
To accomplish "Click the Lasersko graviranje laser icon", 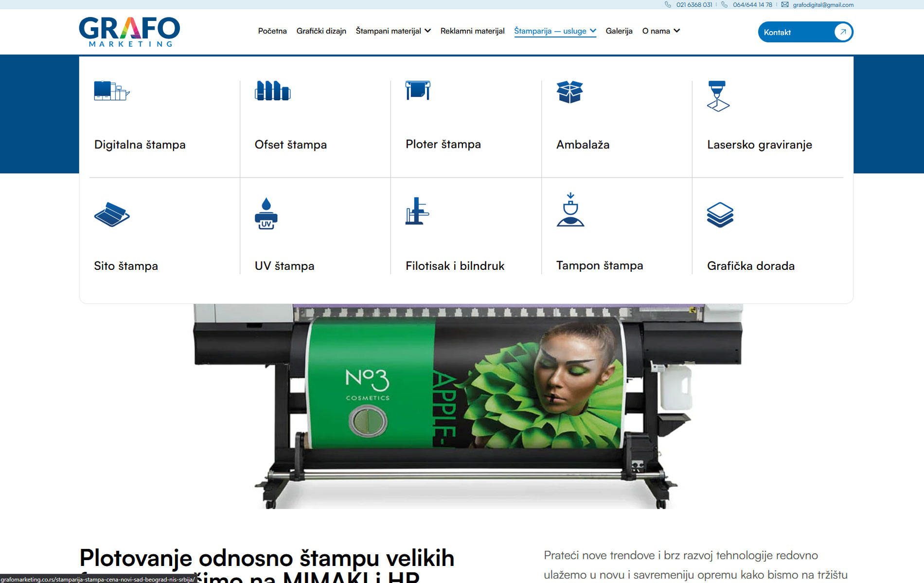I will click(718, 96).
